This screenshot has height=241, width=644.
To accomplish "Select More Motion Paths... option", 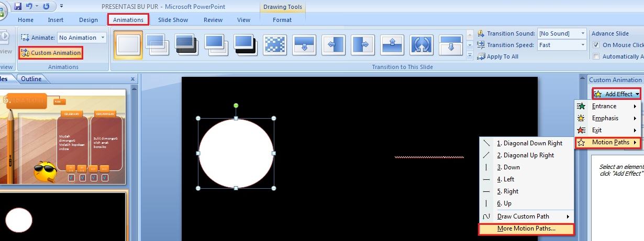I will point(527,228).
